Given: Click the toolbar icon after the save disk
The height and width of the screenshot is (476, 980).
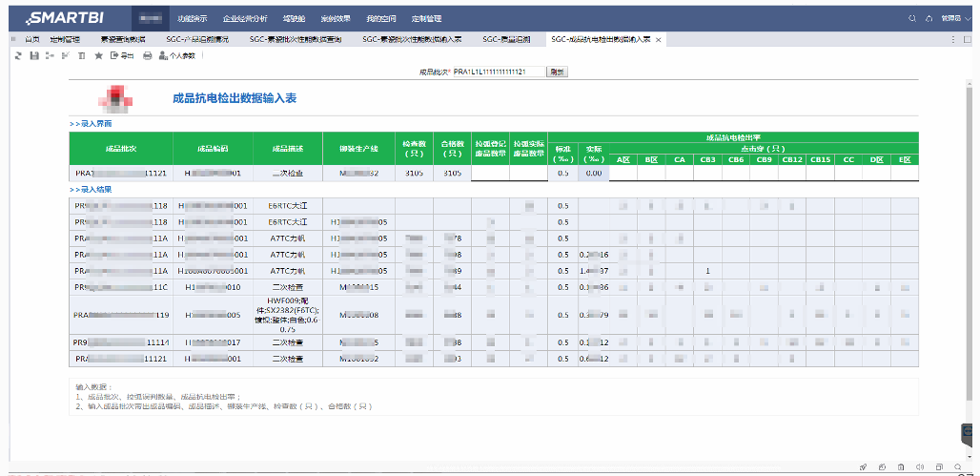Looking at the screenshot, I should click(x=50, y=55).
